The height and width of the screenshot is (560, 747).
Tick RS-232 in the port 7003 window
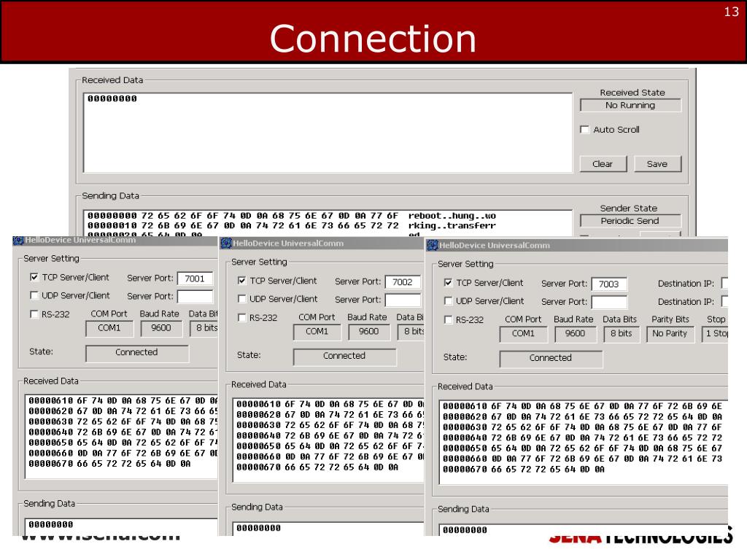coord(449,319)
